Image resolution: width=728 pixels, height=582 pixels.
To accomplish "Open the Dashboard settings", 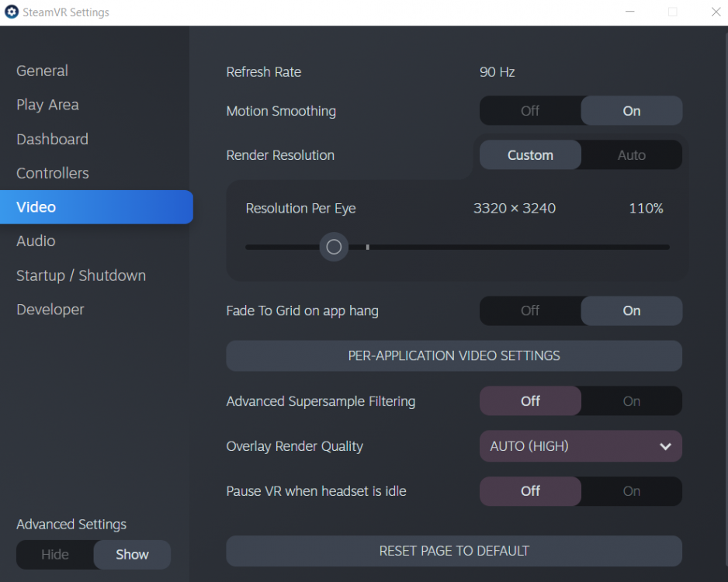I will tap(52, 139).
